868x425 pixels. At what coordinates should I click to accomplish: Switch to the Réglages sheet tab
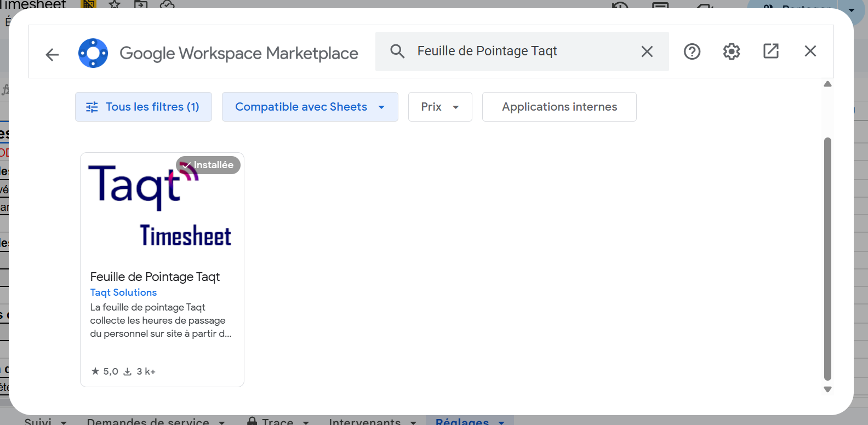[x=462, y=421]
